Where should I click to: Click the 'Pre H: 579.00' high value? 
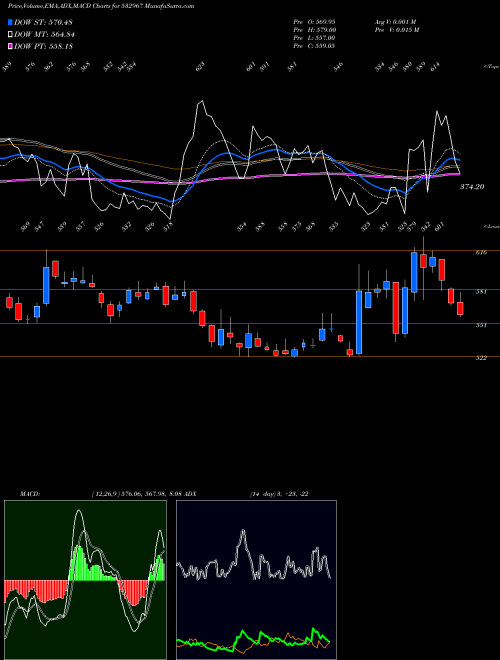(x=314, y=30)
